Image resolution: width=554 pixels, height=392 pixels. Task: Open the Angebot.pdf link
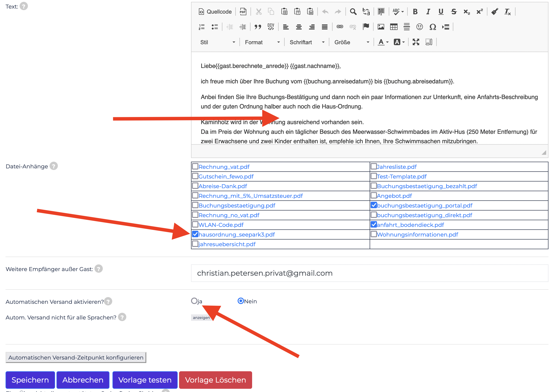pos(394,196)
